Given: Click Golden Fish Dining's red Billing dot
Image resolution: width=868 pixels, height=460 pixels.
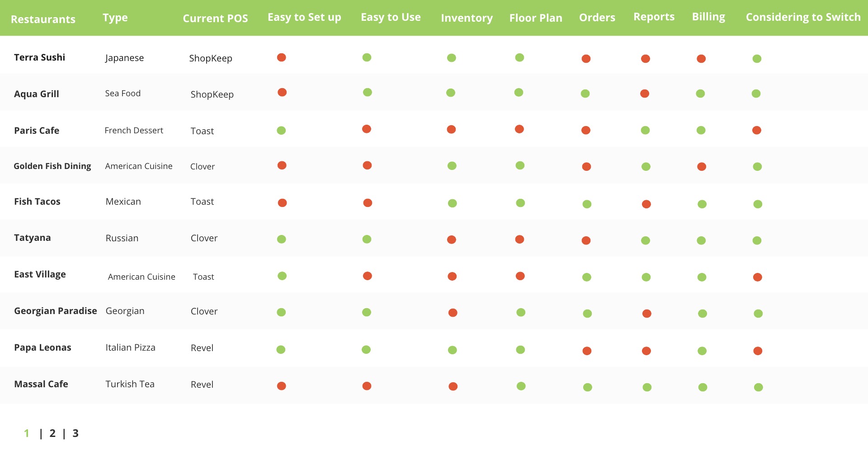Looking at the screenshot, I should 702,167.
